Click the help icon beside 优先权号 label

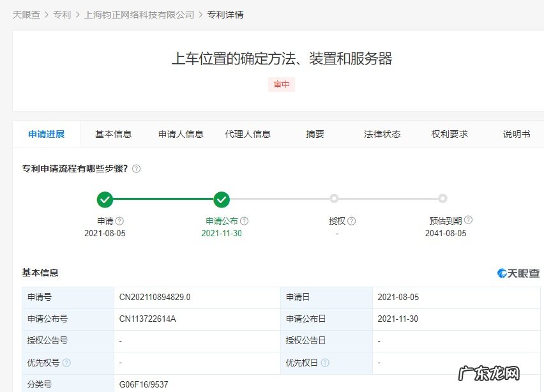click(x=68, y=362)
